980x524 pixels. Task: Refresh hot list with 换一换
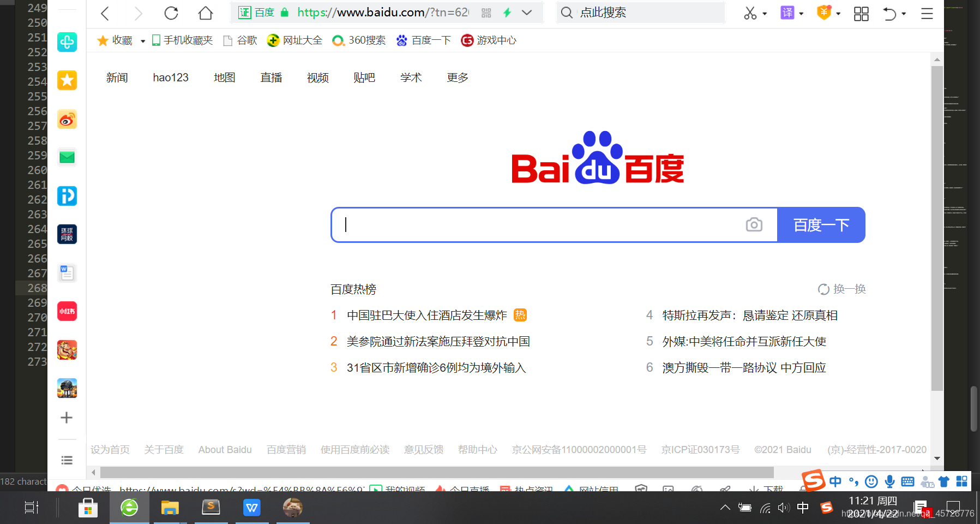(x=842, y=289)
